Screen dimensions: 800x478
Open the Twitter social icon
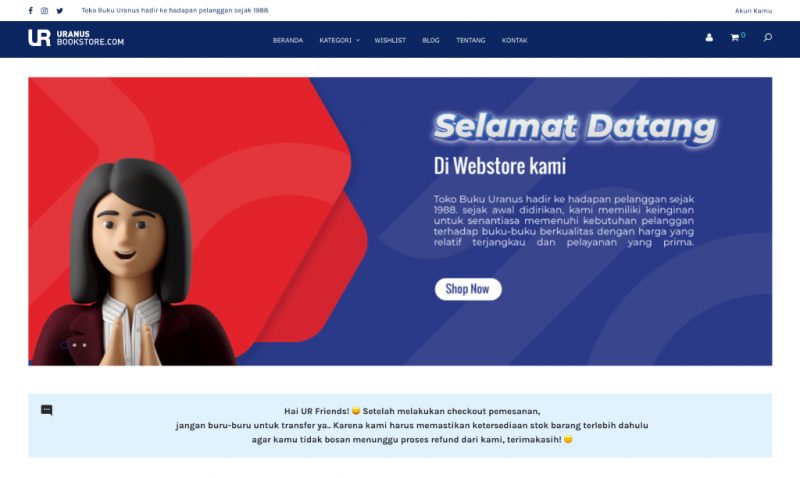(60, 11)
